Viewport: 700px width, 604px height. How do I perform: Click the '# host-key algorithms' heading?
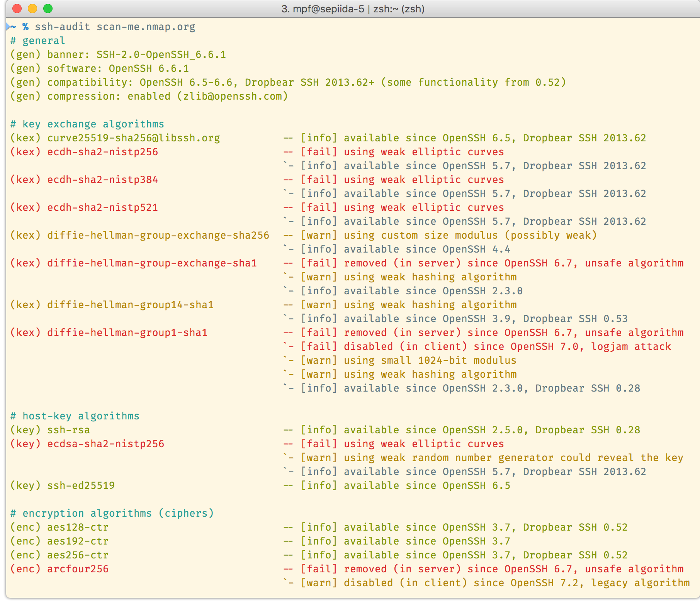click(x=75, y=416)
